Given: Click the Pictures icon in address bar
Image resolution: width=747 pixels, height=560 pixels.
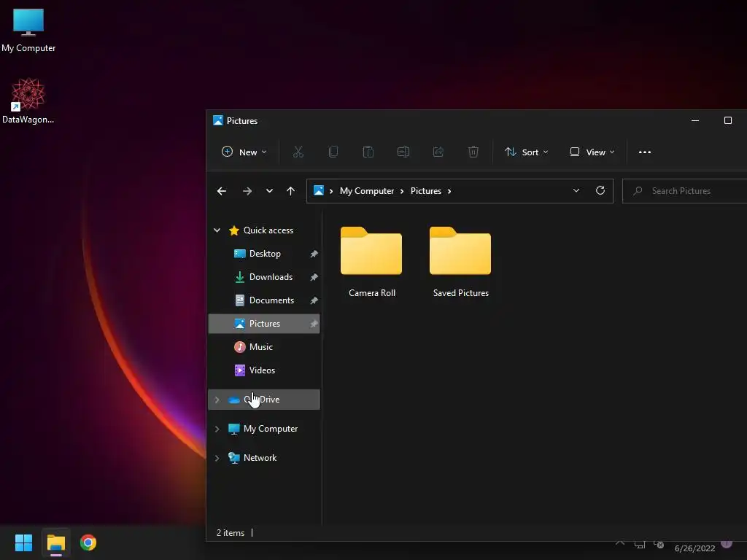Looking at the screenshot, I should pos(319,190).
